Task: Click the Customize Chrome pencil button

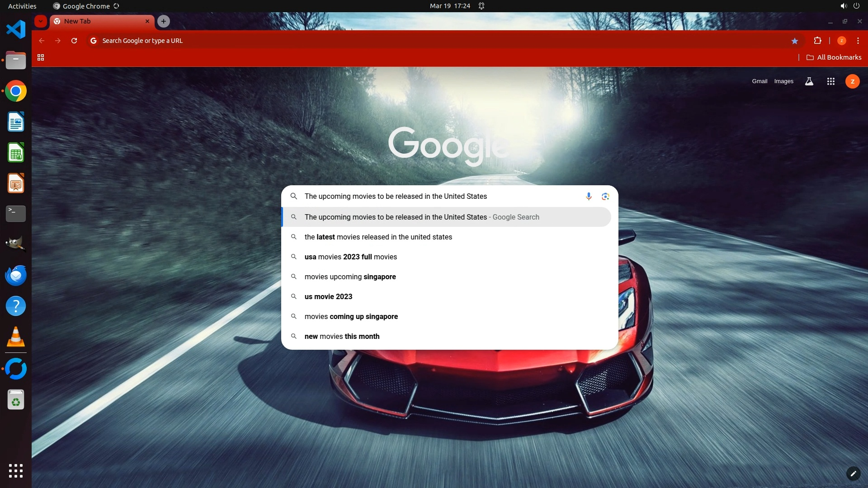Action: coord(853,473)
